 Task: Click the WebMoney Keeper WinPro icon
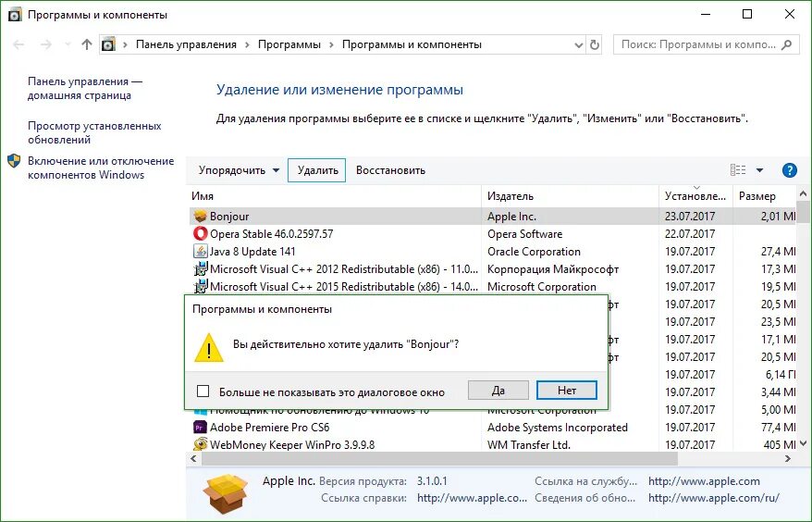(x=201, y=445)
